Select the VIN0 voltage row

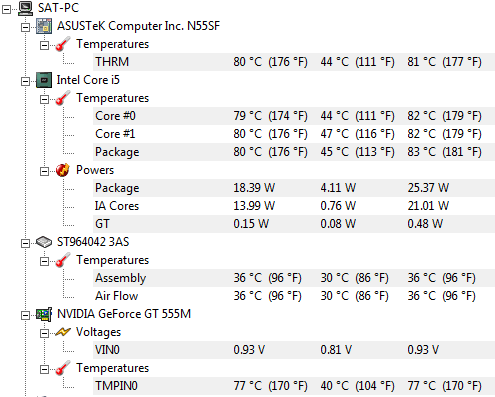pyautogui.click(x=294, y=350)
